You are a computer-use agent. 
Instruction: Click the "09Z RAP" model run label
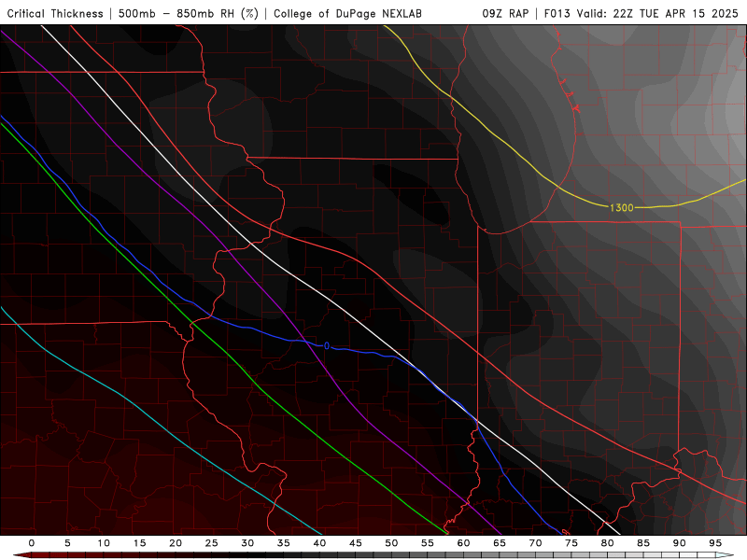coord(505,13)
